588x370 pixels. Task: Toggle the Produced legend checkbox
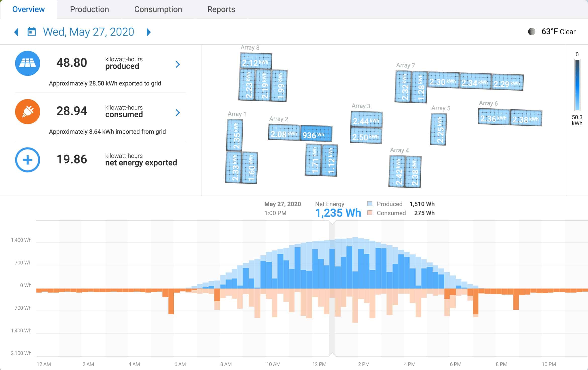tap(370, 204)
